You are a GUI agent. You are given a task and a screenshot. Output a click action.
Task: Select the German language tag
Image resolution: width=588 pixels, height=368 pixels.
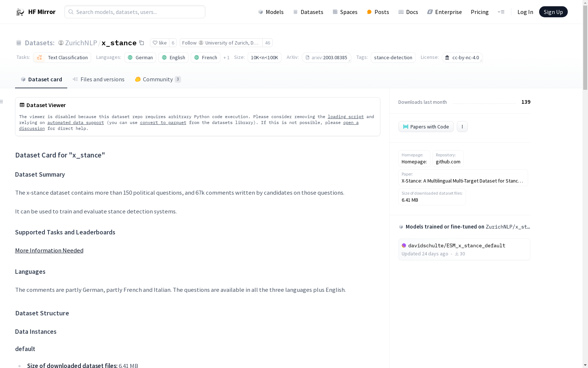coord(140,57)
